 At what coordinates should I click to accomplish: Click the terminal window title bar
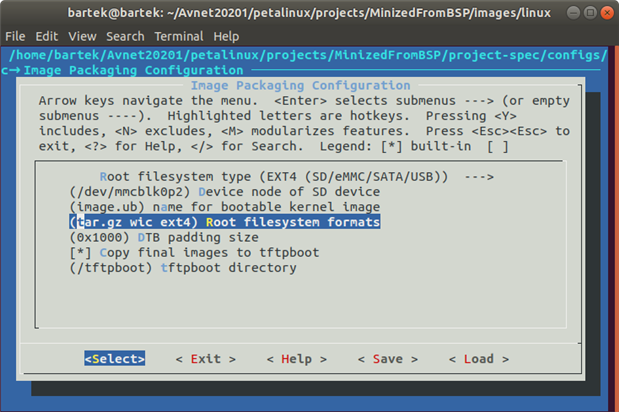309,13
